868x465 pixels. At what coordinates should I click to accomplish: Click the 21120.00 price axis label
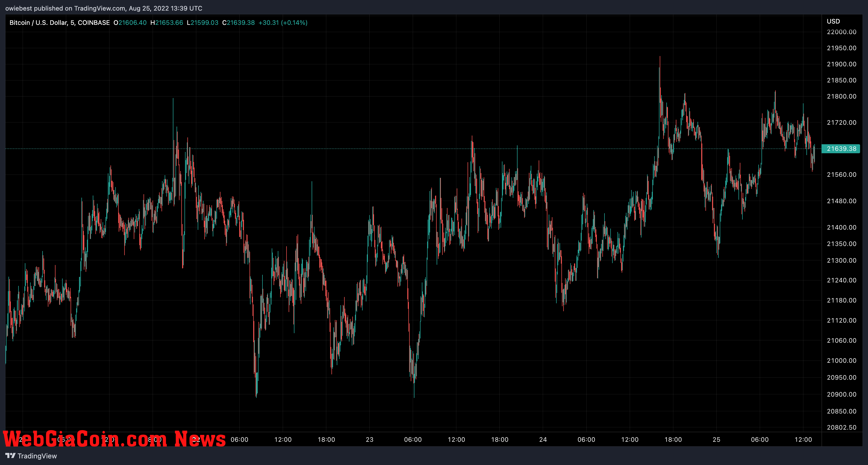tap(841, 320)
